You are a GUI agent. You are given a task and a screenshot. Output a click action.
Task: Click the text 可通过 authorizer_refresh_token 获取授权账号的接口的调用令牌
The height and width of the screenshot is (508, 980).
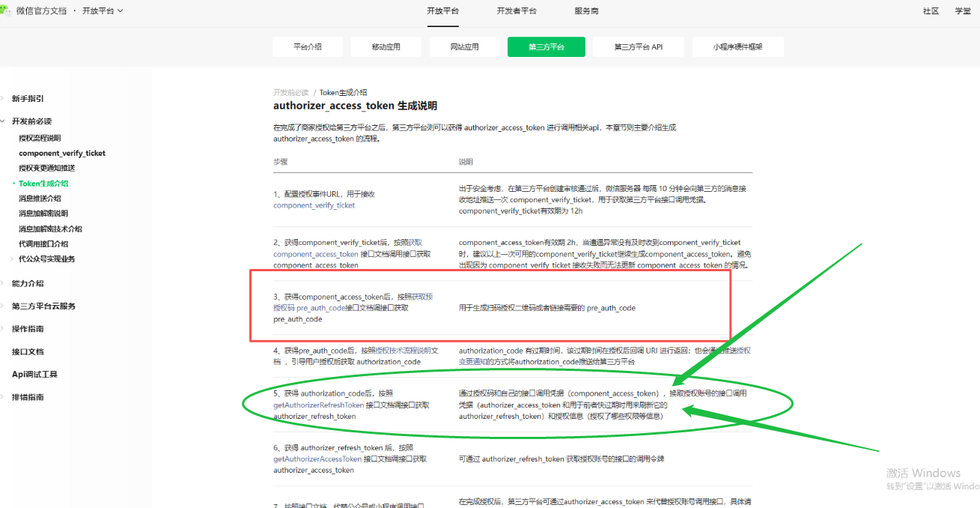click(561, 459)
